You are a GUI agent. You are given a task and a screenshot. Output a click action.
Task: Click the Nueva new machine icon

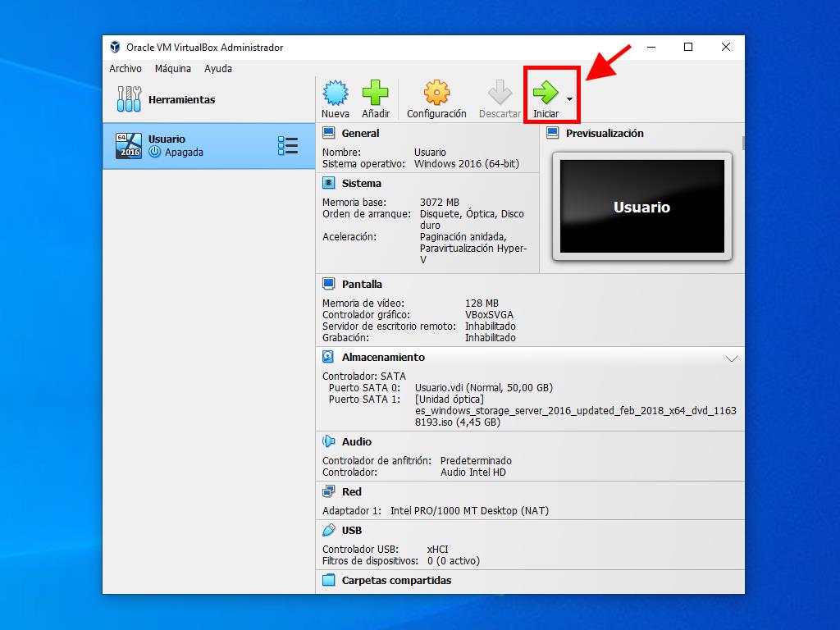pos(335,93)
